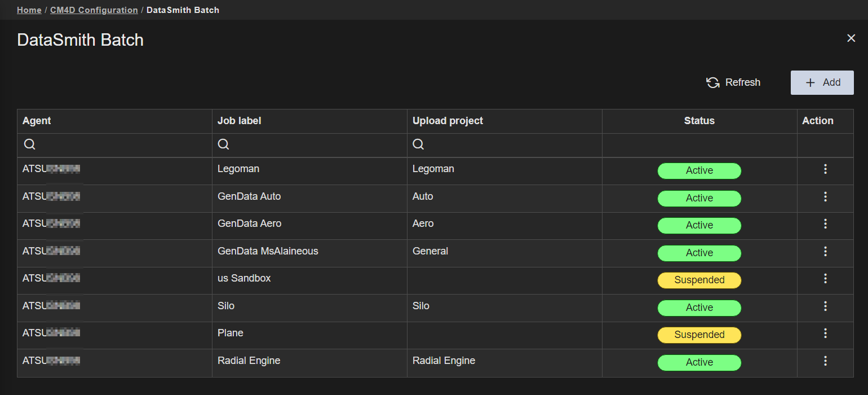
Task: Open action menu for Plane job
Action: point(825,333)
